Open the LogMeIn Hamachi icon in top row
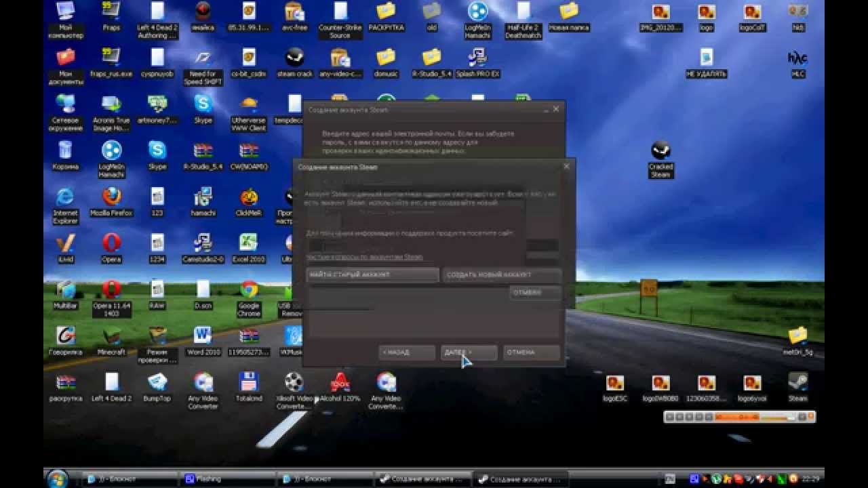 pyautogui.click(x=477, y=20)
